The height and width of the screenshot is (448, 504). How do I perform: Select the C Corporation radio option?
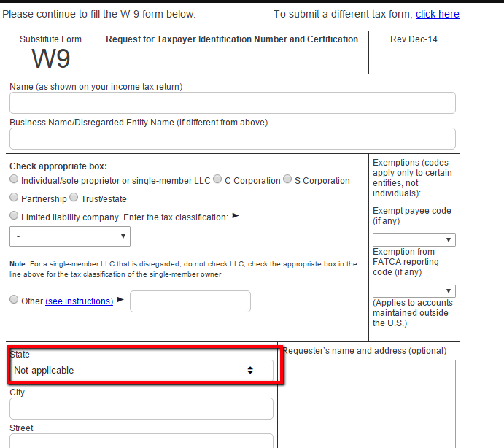click(218, 179)
